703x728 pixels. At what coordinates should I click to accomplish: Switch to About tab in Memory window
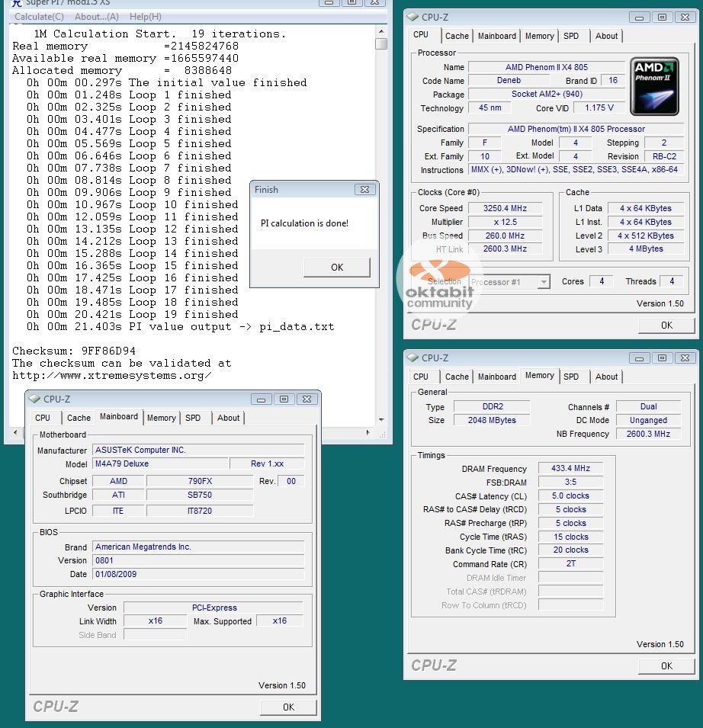606,377
